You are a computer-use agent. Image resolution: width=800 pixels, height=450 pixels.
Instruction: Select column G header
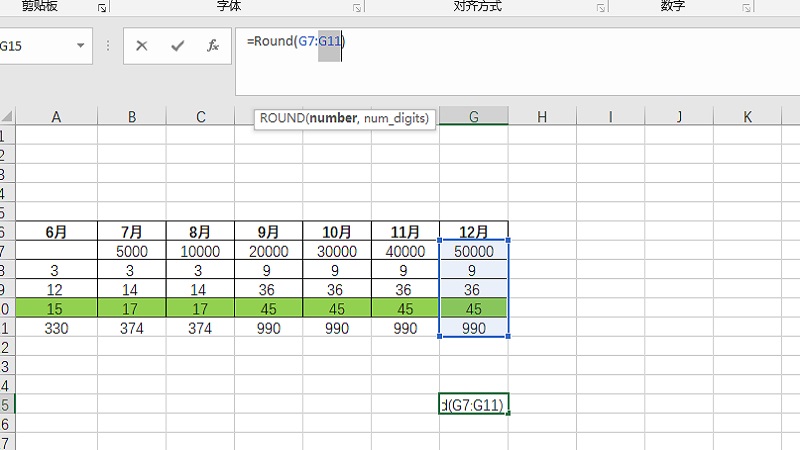(x=473, y=117)
